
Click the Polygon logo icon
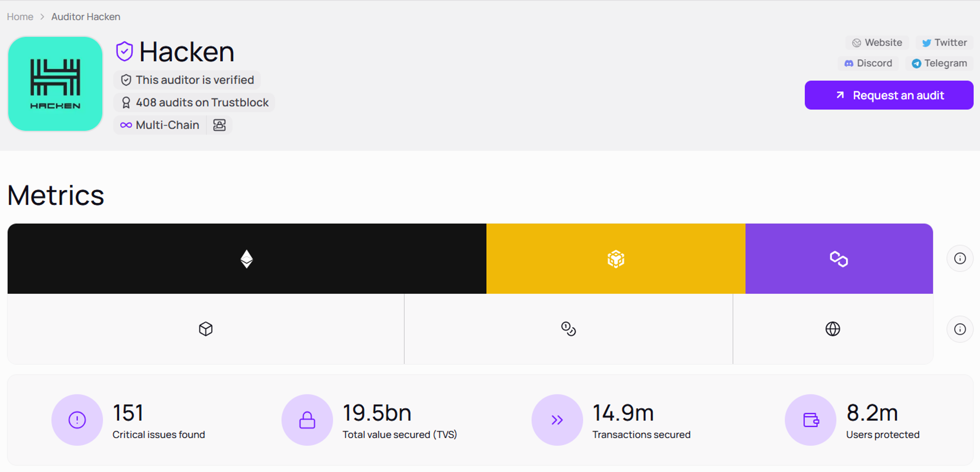point(839,259)
